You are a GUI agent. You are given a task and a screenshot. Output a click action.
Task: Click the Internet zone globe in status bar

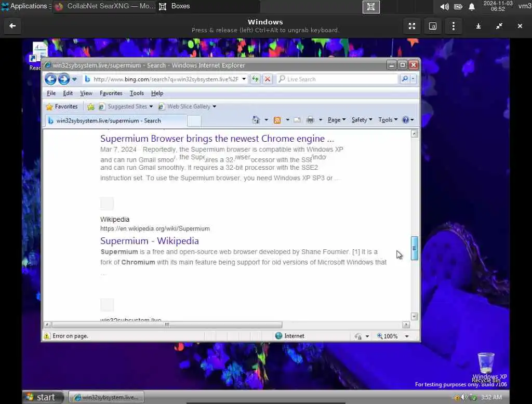click(278, 336)
